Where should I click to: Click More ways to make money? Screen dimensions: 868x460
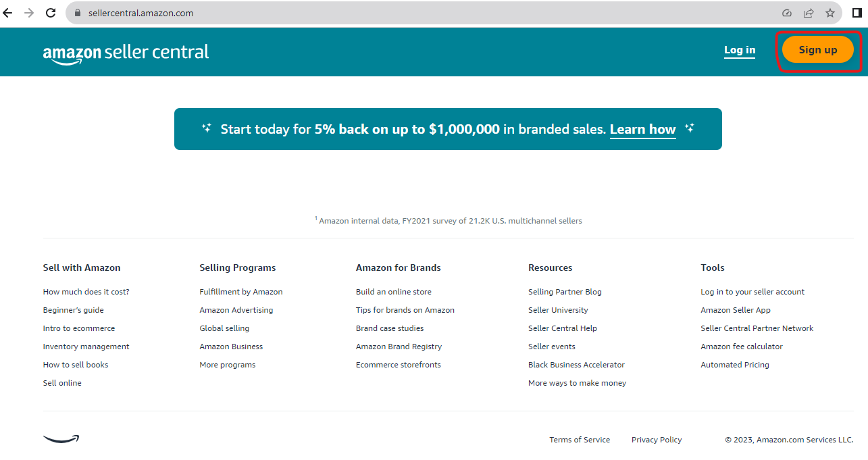[578, 383]
